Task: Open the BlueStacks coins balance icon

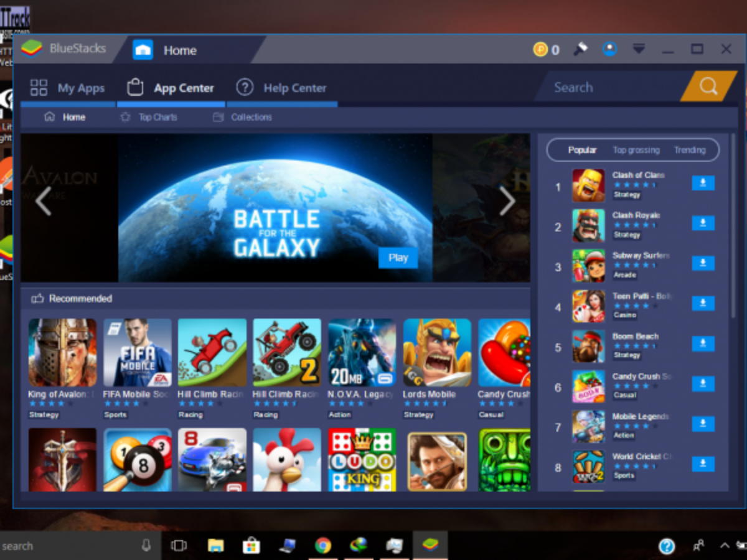Action: [540, 49]
